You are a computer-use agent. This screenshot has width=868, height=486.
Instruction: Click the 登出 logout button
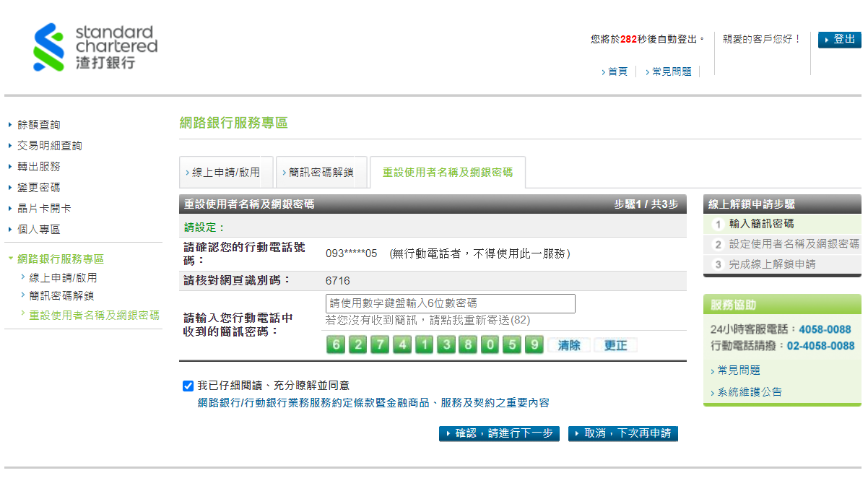840,40
